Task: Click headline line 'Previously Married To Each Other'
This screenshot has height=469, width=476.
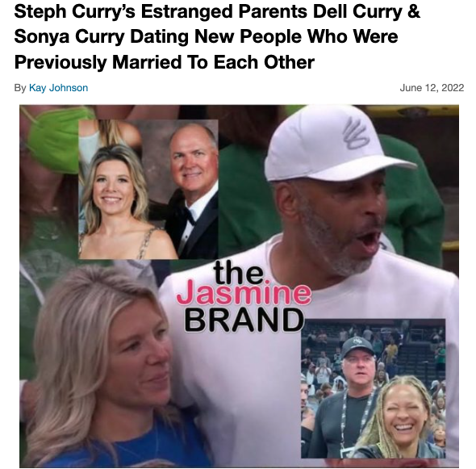Action: pyautogui.click(x=165, y=62)
